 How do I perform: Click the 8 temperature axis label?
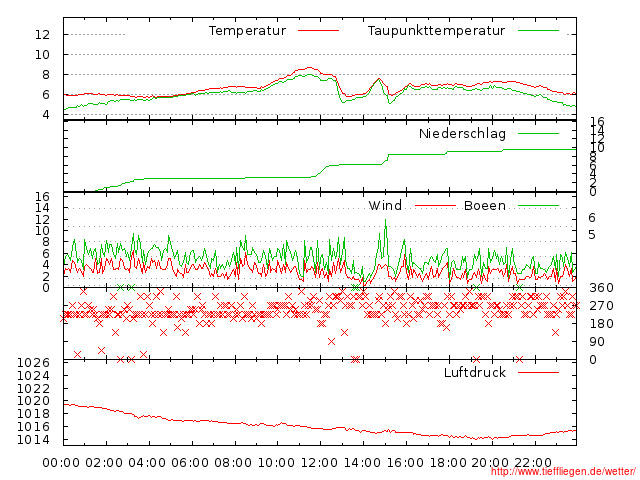click(46, 75)
